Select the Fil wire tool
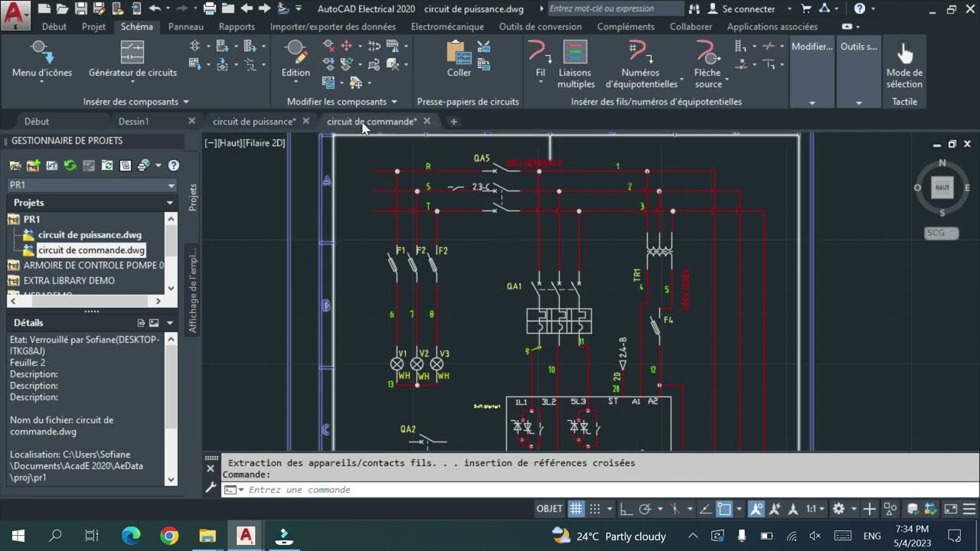980x551 pixels. coord(541,60)
